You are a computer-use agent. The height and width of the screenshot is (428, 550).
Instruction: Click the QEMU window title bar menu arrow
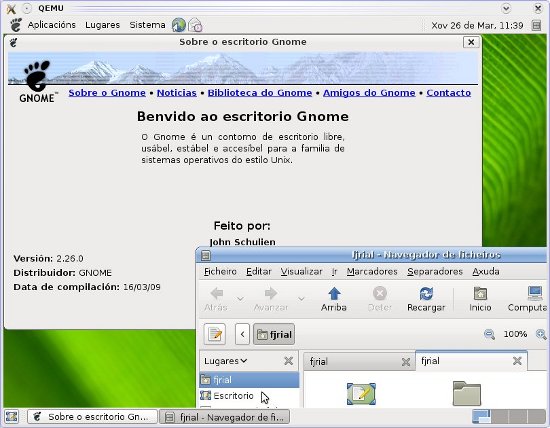[x=506, y=8]
